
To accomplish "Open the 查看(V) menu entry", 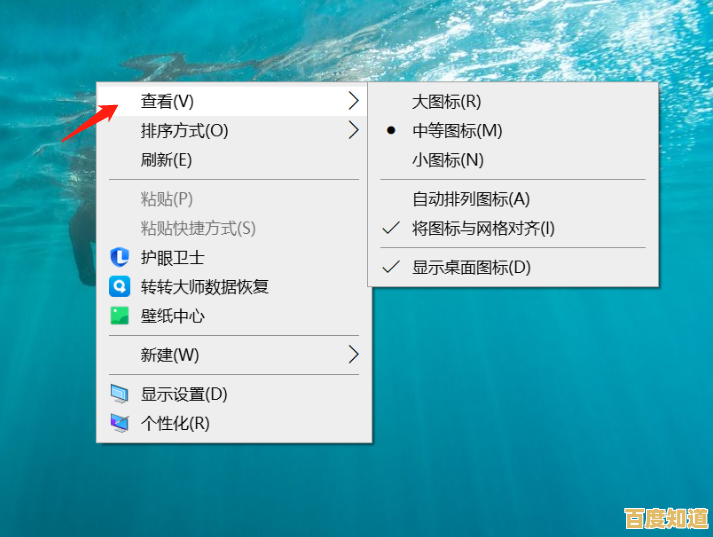I will [x=232, y=101].
